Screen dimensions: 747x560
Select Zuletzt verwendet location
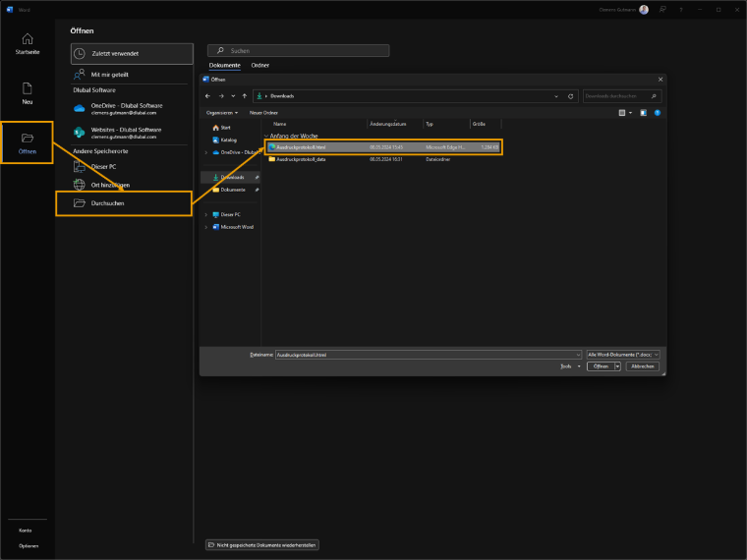point(132,54)
